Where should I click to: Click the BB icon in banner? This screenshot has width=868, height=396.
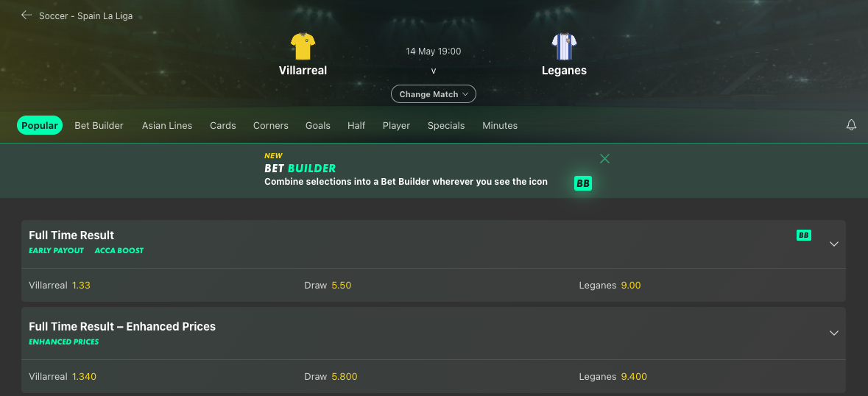[x=583, y=183]
